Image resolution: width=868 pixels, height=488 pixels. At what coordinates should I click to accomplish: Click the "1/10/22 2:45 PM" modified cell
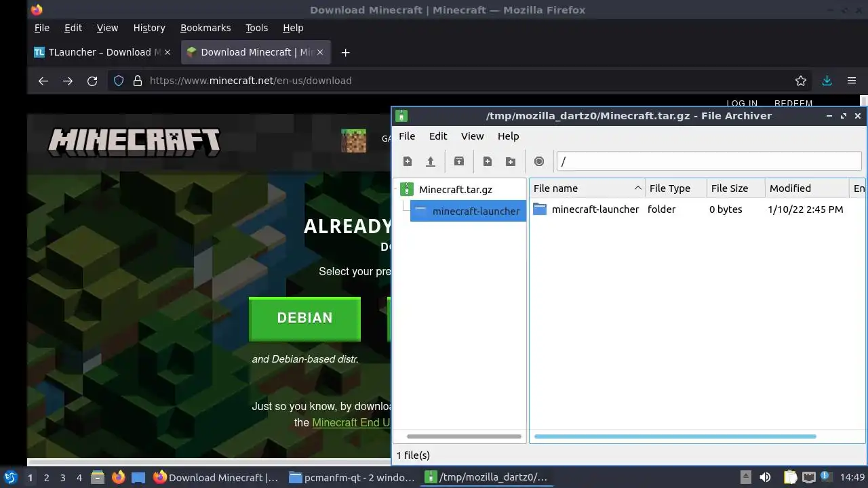pos(806,209)
